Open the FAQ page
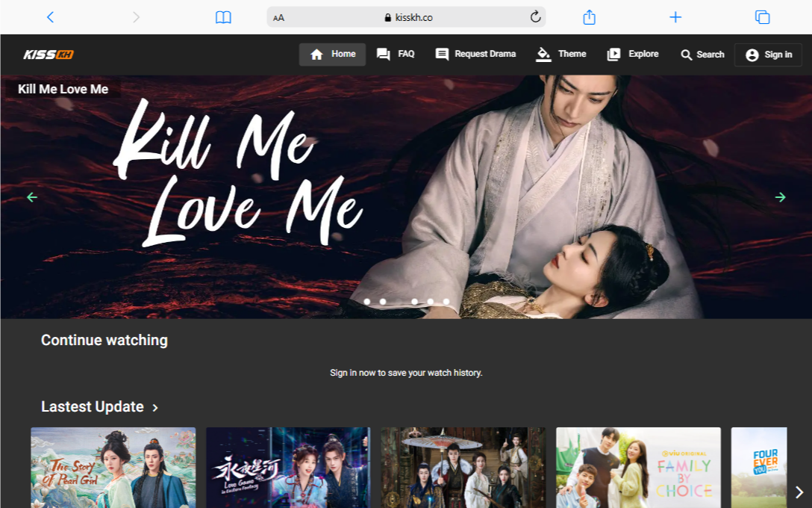Viewport: 812px width, 508px height. click(396, 55)
